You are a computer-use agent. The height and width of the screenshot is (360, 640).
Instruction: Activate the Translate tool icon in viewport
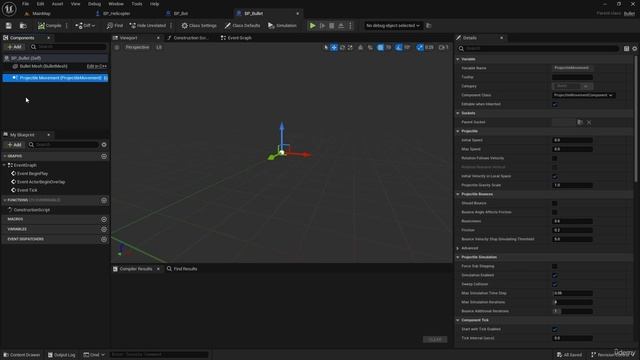[x=334, y=48]
